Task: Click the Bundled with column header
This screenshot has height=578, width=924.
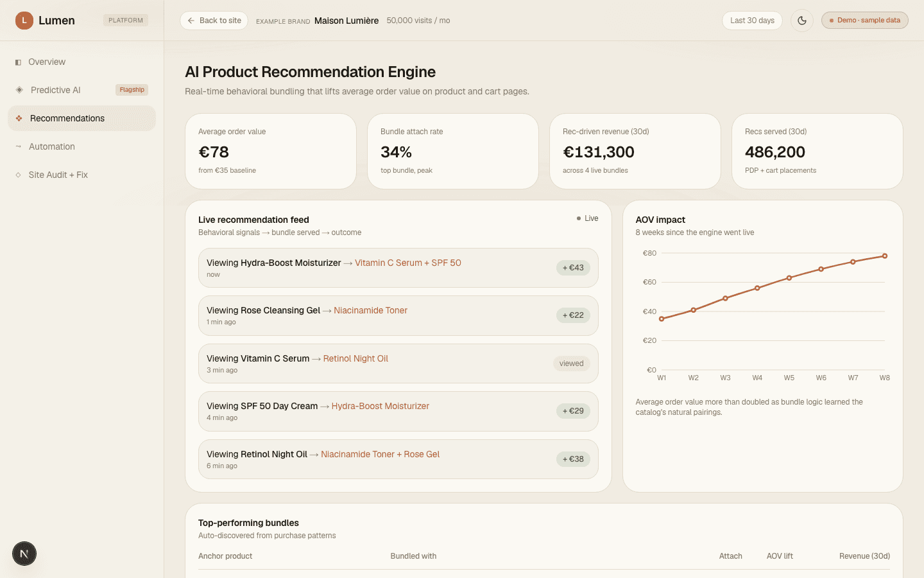Action: pyautogui.click(x=413, y=556)
